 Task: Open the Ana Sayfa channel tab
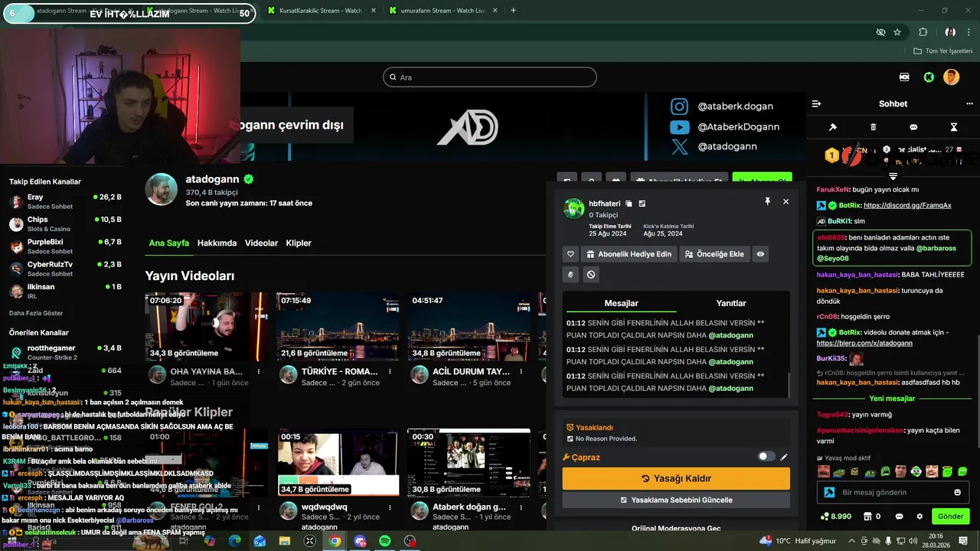pos(168,243)
